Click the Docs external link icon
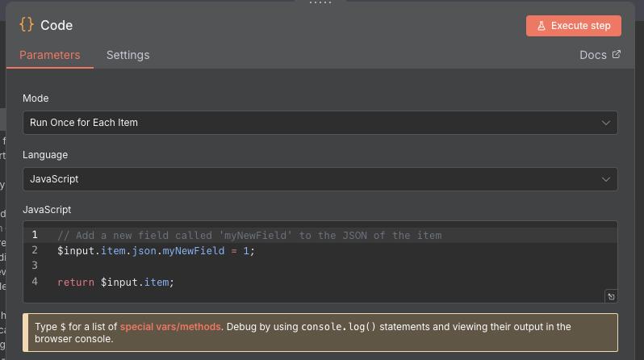Screen dimensions: 644x360 click(x=616, y=54)
